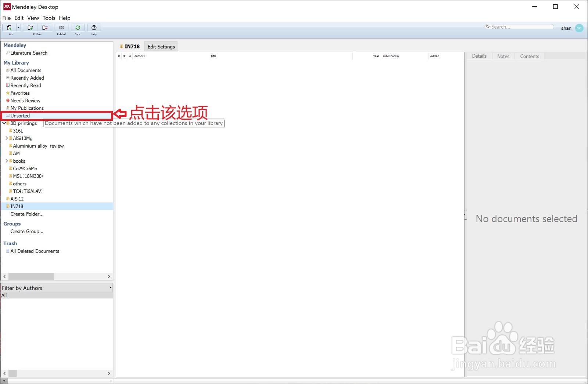Open the Edit menu

[x=19, y=18]
